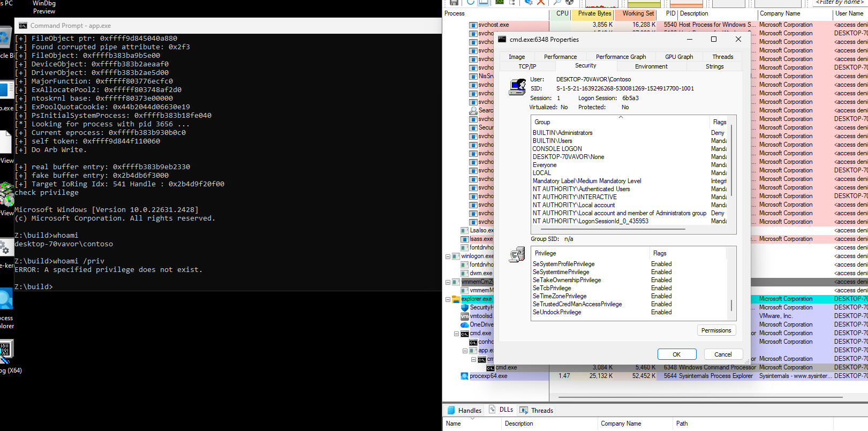Click the icon of the highlighted bottom cmd.exe row
This screenshot has height=431, width=868.
(x=490, y=367)
